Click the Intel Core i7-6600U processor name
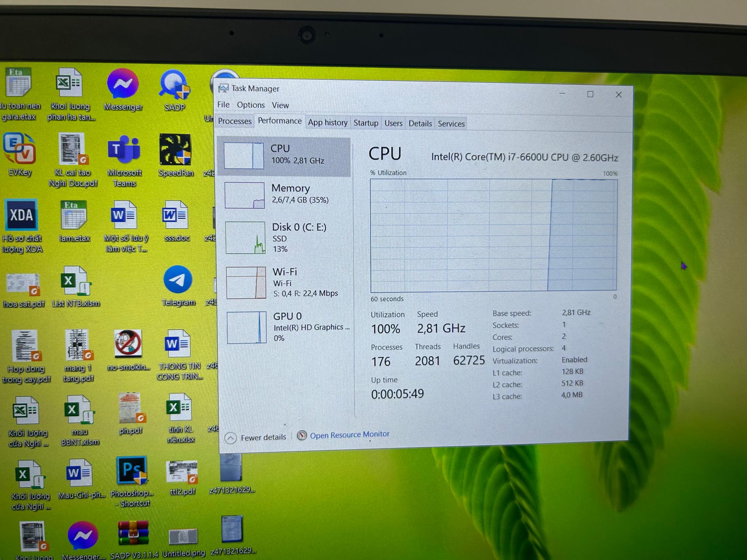The height and width of the screenshot is (560, 747). (524, 157)
